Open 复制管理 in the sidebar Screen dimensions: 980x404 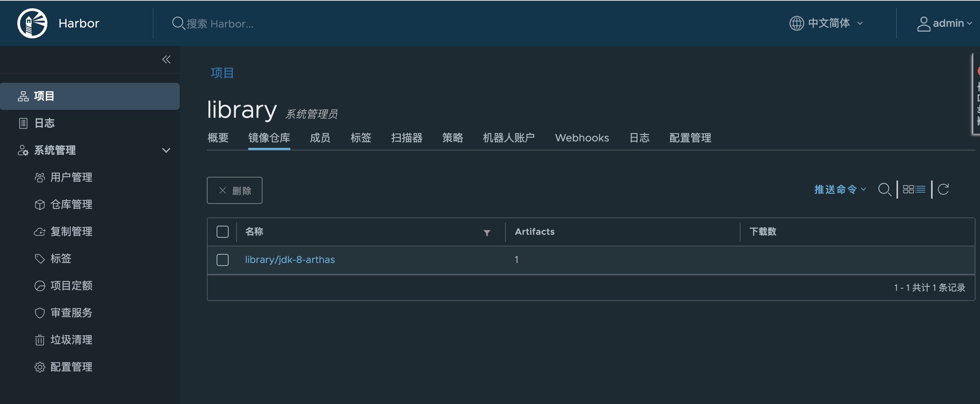(x=71, y=232)
